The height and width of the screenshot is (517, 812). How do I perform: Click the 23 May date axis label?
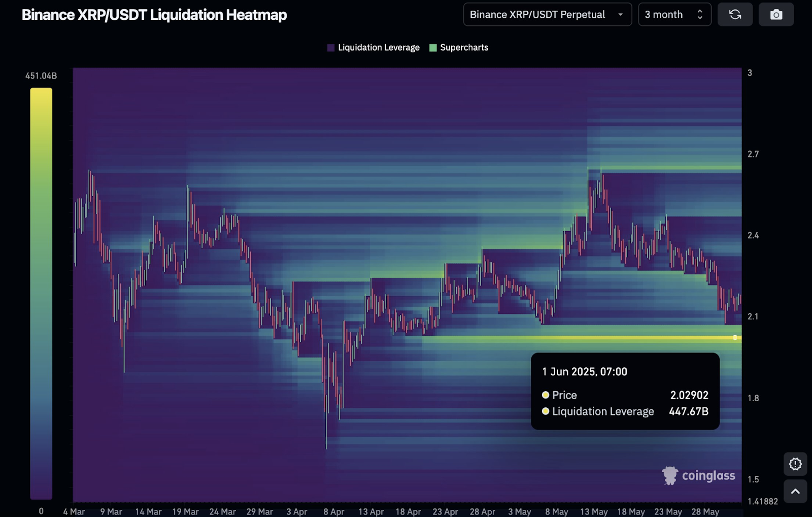point(668,511)
